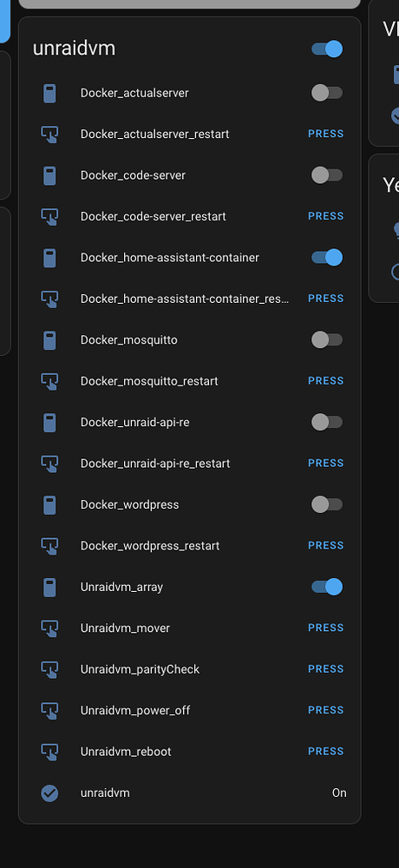Viewport: 399px width, 868px height.
Task: Click PRESS for Unraidvm_parityCheck
Action: tap(326, 669)
